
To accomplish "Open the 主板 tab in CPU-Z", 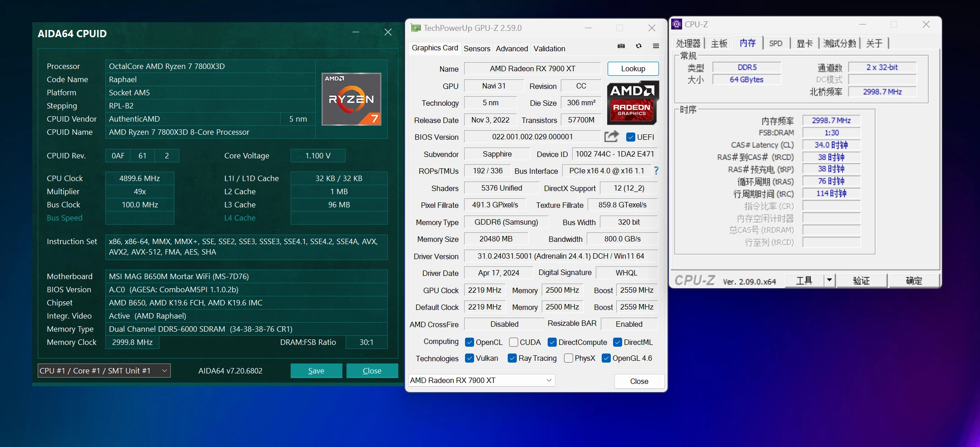I will tap(719, 43).
